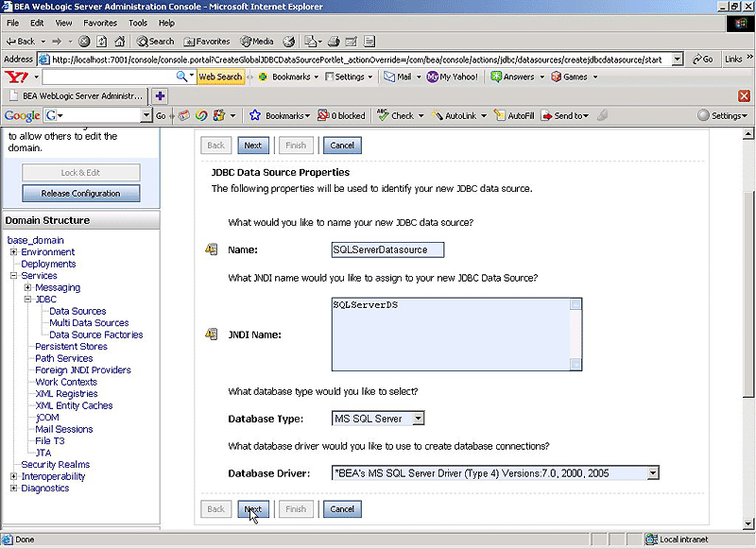Click the Yahoo Web Search button
This screenshot has width=756, height=549.
pos(220,77)
